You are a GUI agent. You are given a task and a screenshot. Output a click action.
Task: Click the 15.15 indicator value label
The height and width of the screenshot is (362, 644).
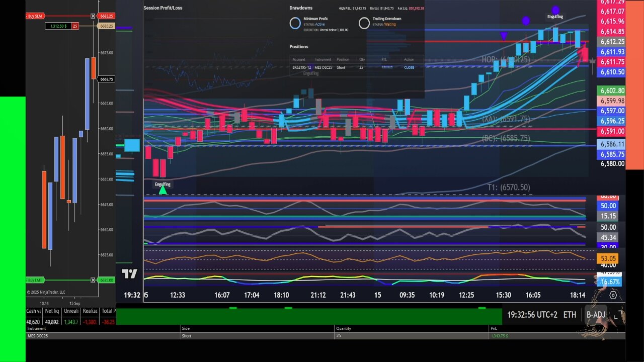608,216
